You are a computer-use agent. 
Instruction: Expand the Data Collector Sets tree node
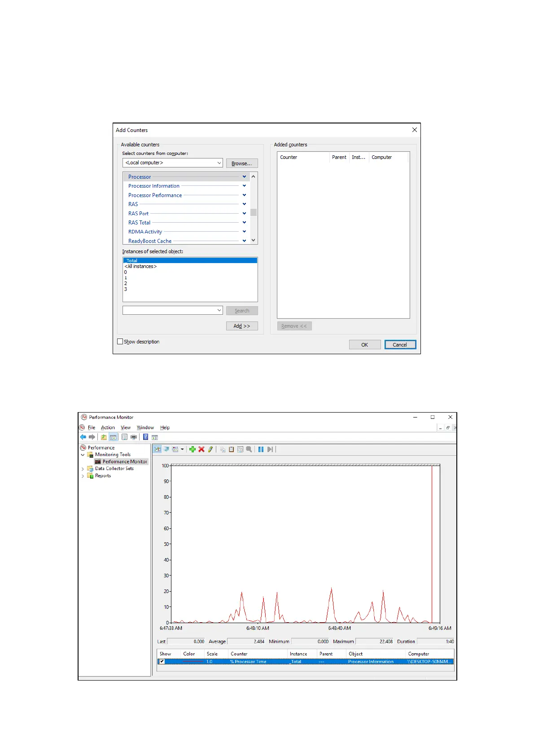point(83,469)
